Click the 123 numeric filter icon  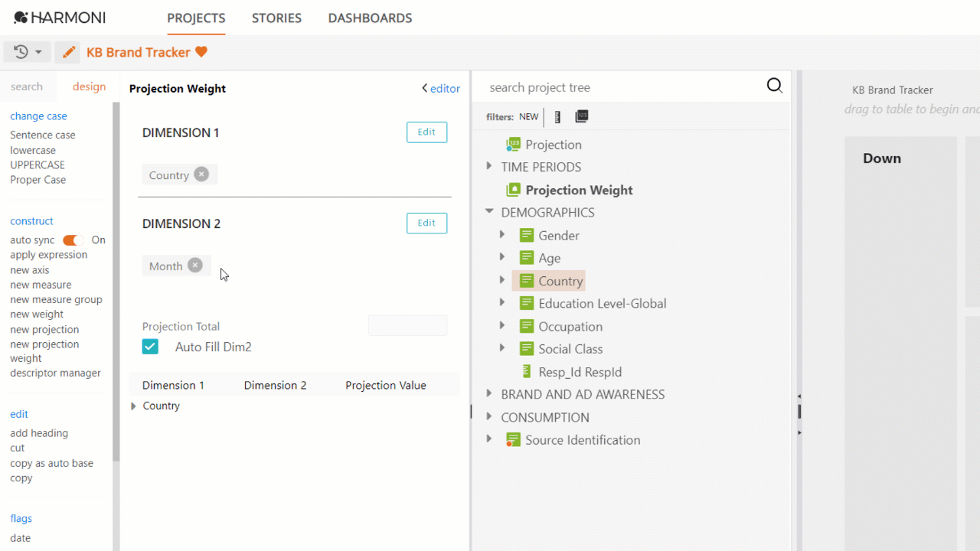click(582, 116)
